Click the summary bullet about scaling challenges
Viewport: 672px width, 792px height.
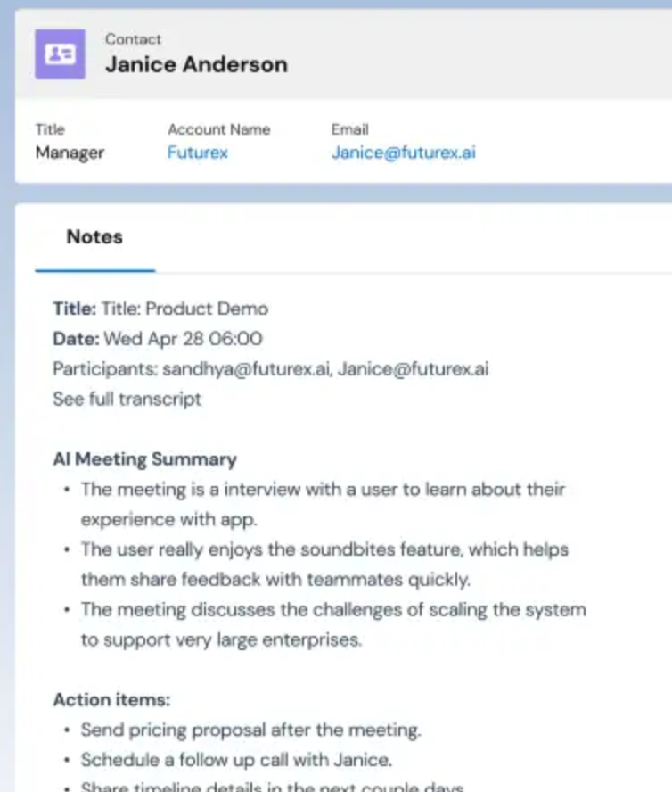point(333,625)
